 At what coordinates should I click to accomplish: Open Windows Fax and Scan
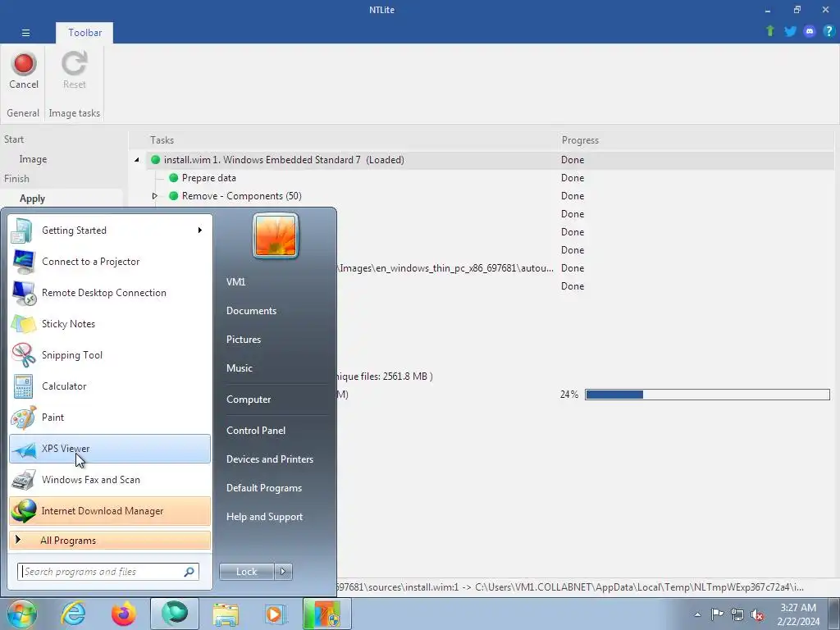click(x=110, y=479)
